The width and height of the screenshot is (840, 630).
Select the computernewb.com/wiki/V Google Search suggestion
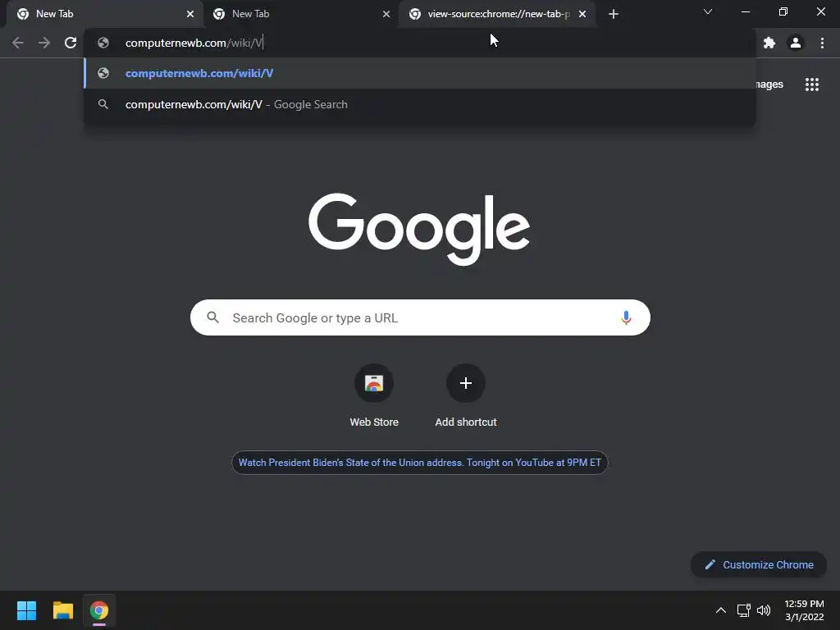click(420, 104)
